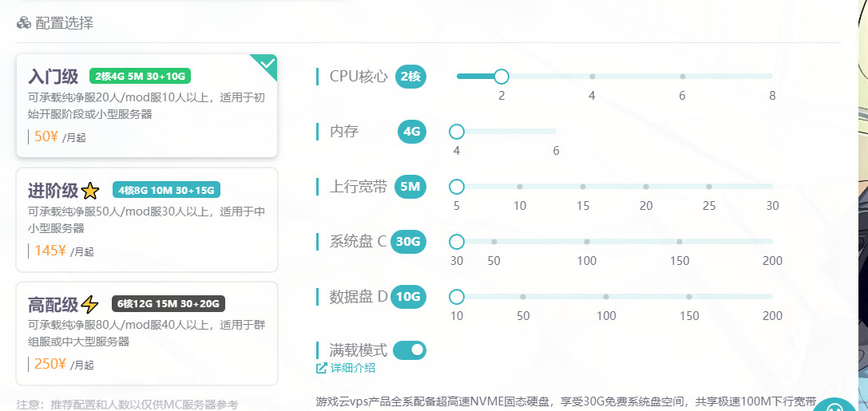The width and height of the screenshot is (868, 411).
Task: Click the cubes icon beside 配置选择
Action: coord(24,22)
